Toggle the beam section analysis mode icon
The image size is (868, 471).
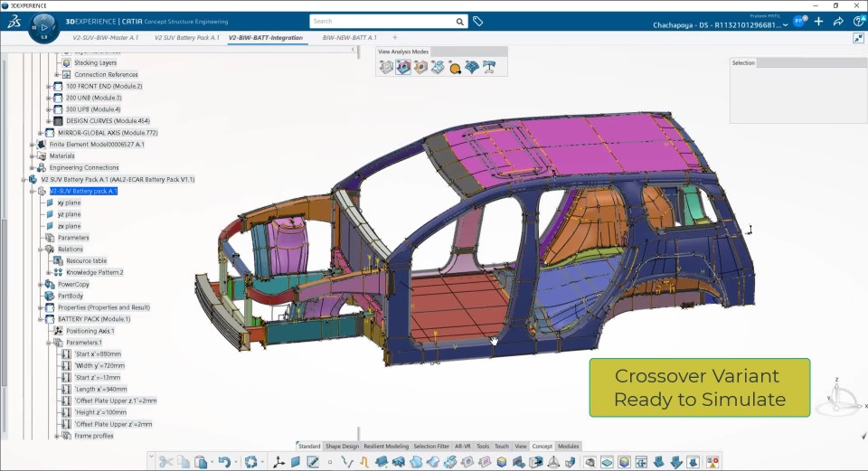coord(489,68)
